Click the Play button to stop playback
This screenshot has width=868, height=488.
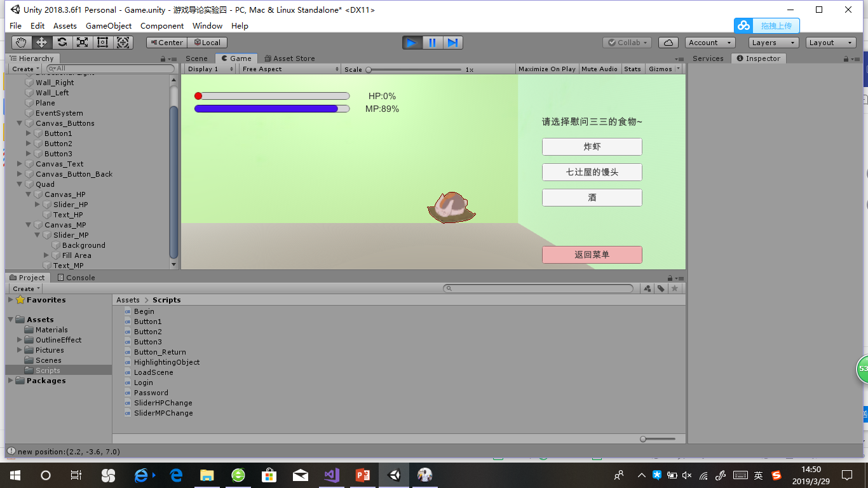411,43
